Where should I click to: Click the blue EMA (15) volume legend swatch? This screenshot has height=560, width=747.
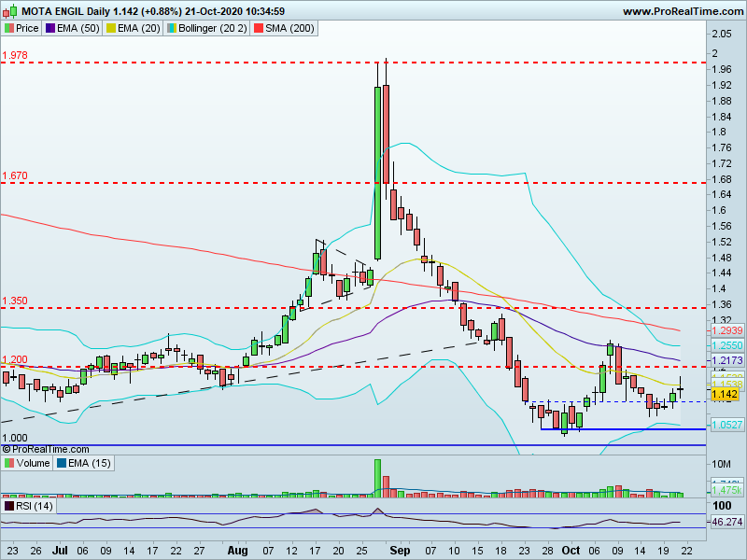(x=62, y=463)
